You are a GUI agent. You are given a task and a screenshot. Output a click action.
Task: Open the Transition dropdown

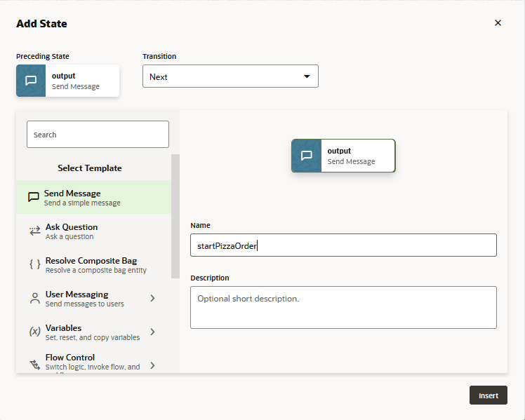point(230,76)
